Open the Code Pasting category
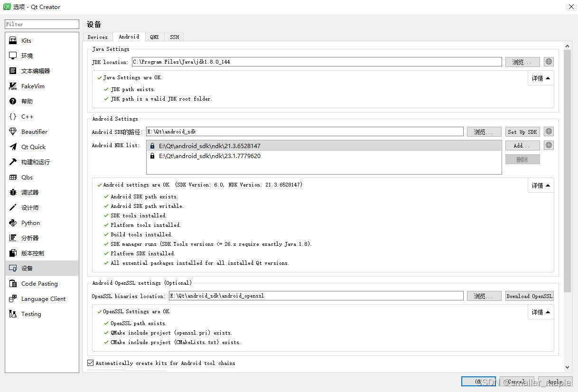The height and width of the screenshot is (392, 578). tap(42, 283)
